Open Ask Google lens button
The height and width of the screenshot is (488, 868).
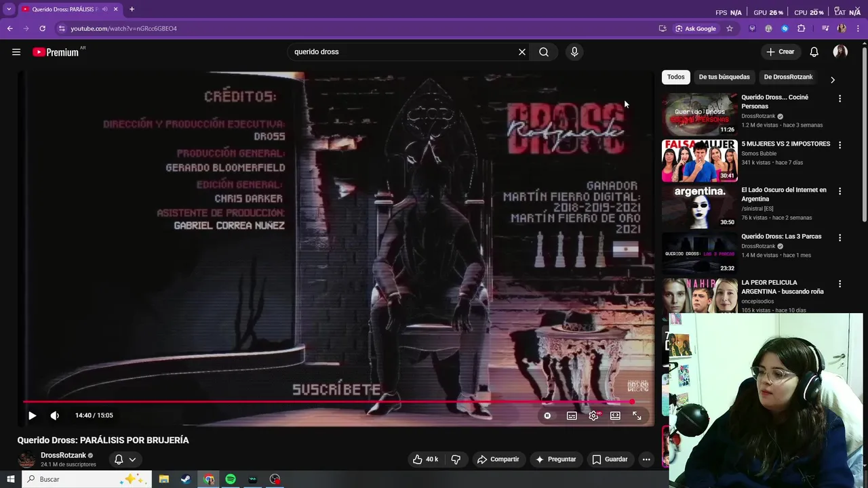(696, 28)
